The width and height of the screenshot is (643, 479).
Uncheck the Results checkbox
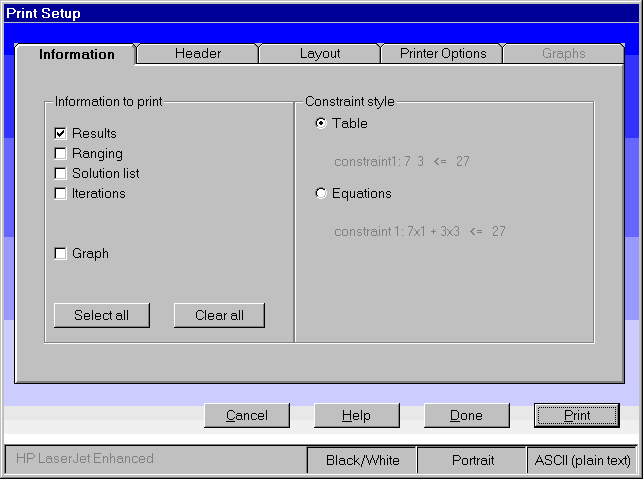coord(61,133)
